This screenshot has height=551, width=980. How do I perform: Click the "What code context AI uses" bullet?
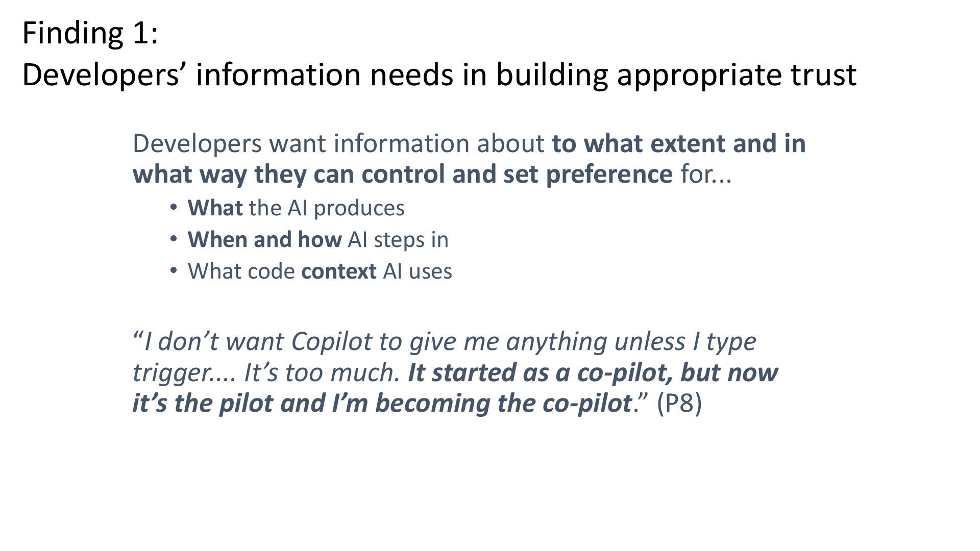(320, 271)
